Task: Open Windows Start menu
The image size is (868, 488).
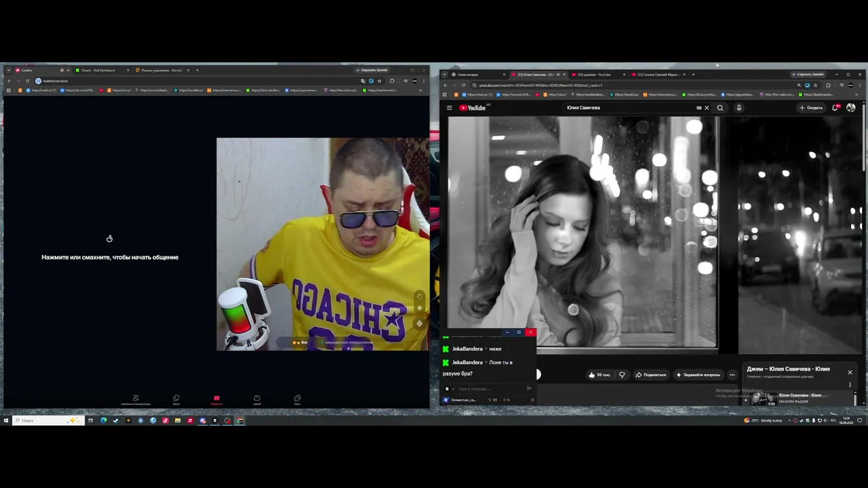Action: tap(6, 420)
